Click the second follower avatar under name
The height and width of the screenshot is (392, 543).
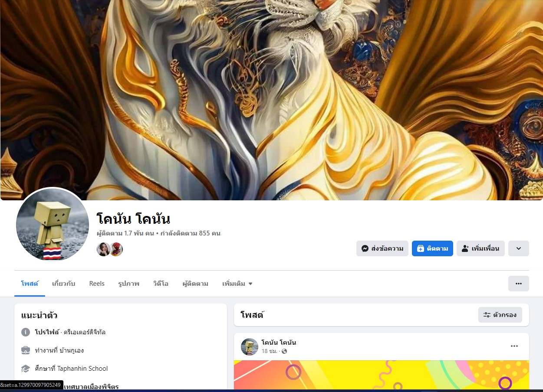pos(116,249)
